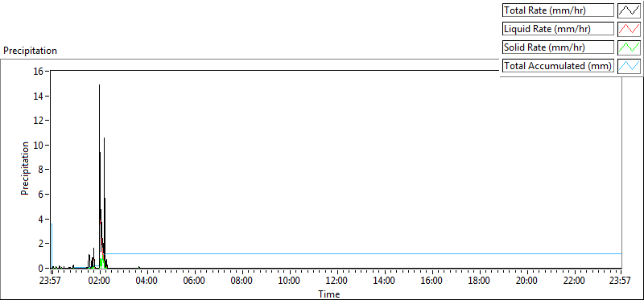Click the 16 value on the Y axis
This screenshot has height=300, width=644.
pos(38,71)
